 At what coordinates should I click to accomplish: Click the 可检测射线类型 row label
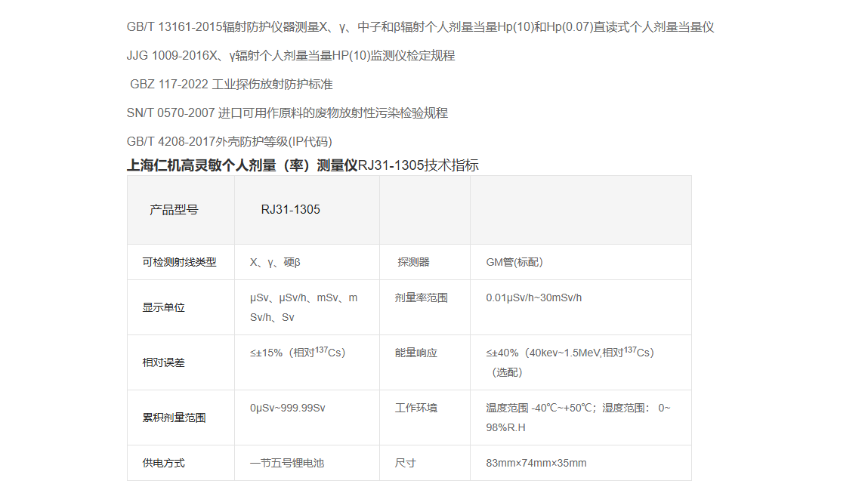(x=181, y=262)
